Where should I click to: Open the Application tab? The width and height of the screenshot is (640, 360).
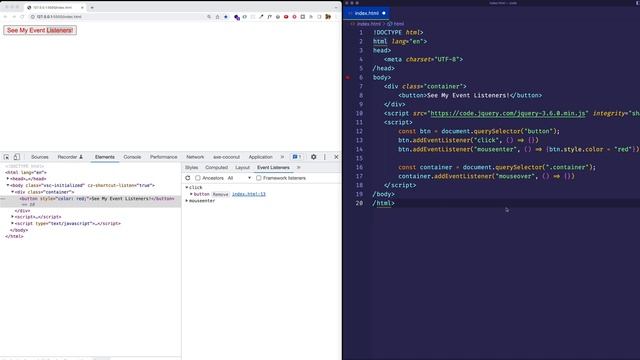click(x=260, y=157)
